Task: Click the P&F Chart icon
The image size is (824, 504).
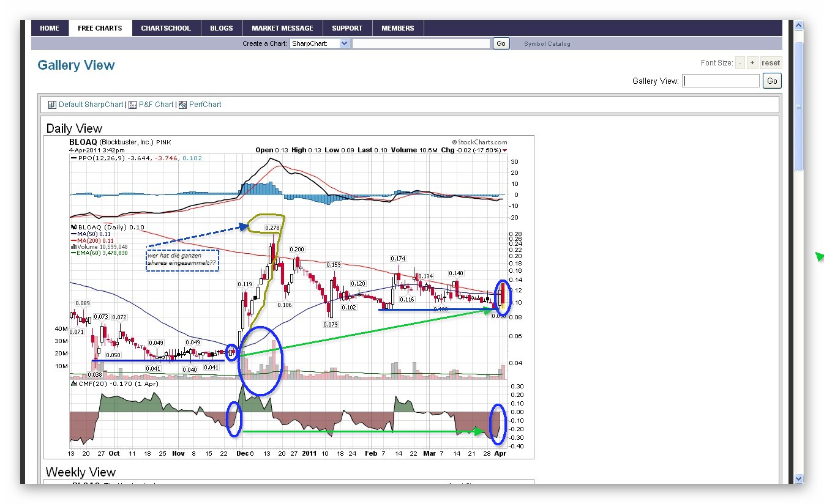Action: click(133, 105)
